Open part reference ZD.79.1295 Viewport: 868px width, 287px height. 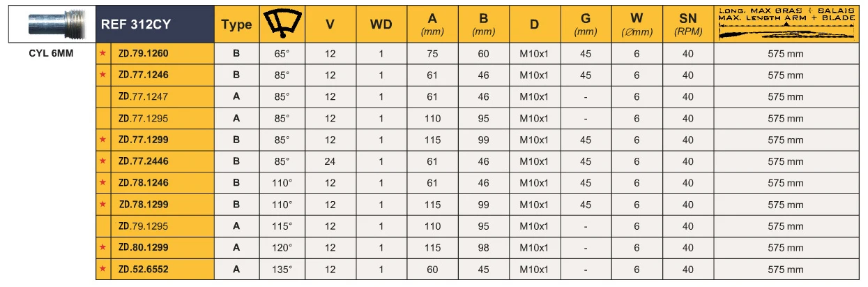click(144, 226)
